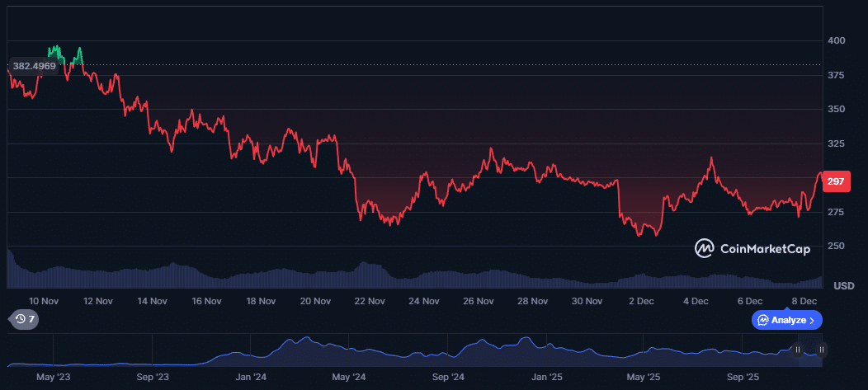Select Sep '25 on the overview timeline
This screenshot has width=868, height=390.
(x=743, y=377)
